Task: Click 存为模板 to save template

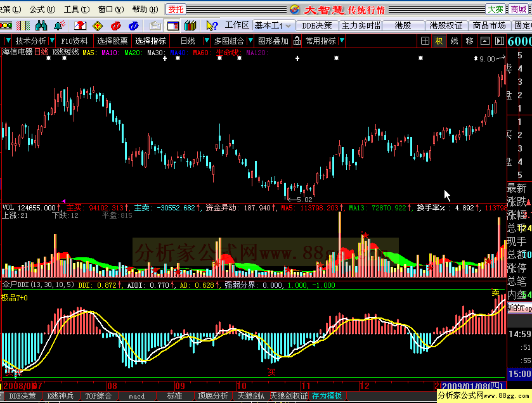Action: (x=327, y=395)
